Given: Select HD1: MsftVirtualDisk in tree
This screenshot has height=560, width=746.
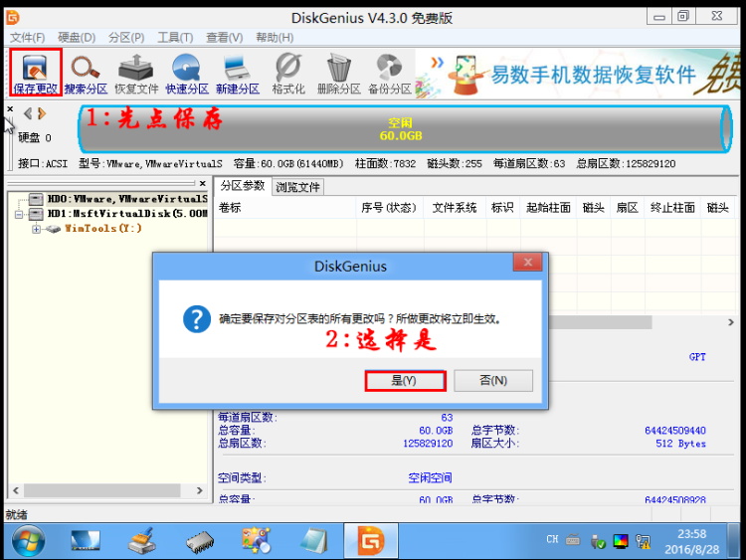Looking at the screenshot, I should pos(127,214).
